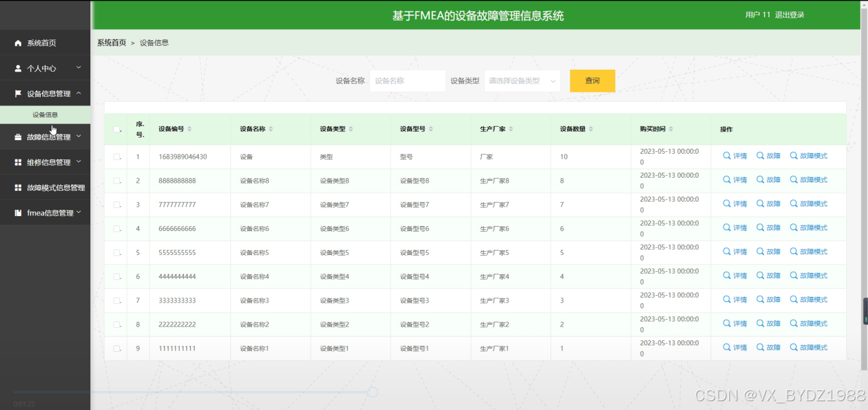
Task: Open 故障模式 for 设备名称3 row
Action: pyautogui.click(x=808, y=299)
